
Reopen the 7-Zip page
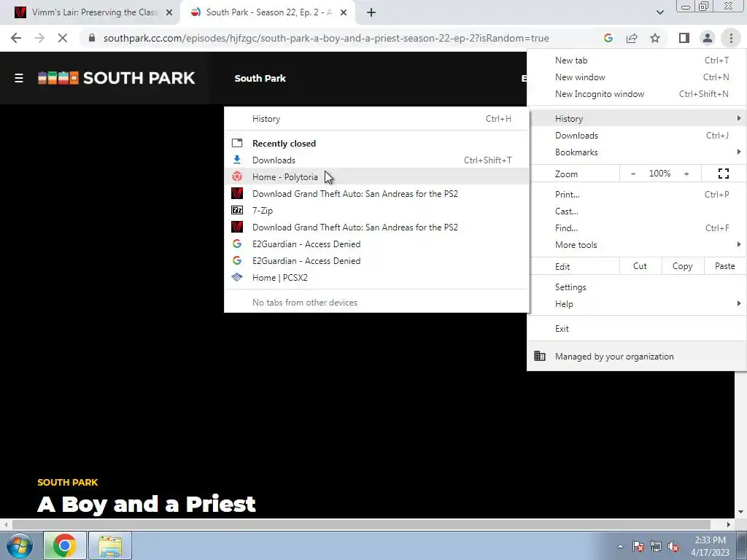click(x=376, y=211)
